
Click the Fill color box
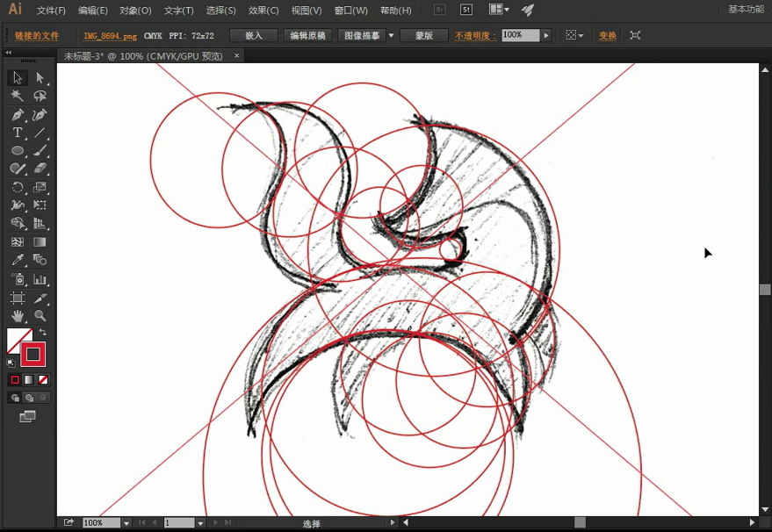tap(15, 337)
